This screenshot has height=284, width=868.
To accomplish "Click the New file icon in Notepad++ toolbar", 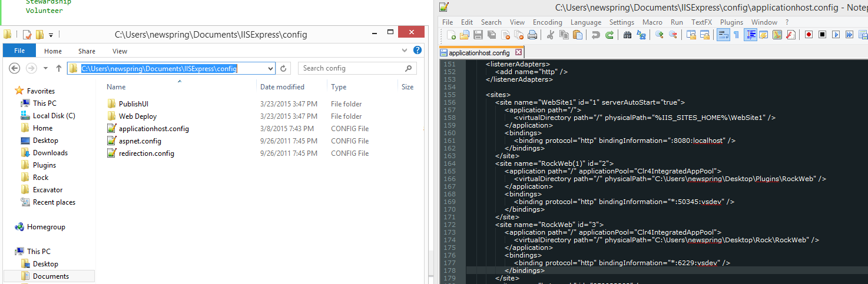I will pyautogui.click(x=452, y=35).
